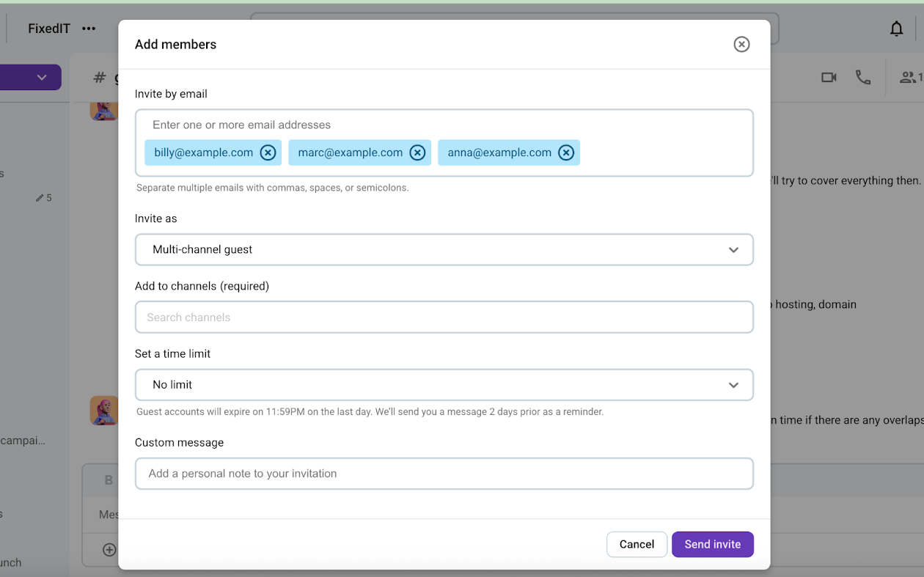
Task: Click the email addresses entry field
Action: (x=444, y=125)
